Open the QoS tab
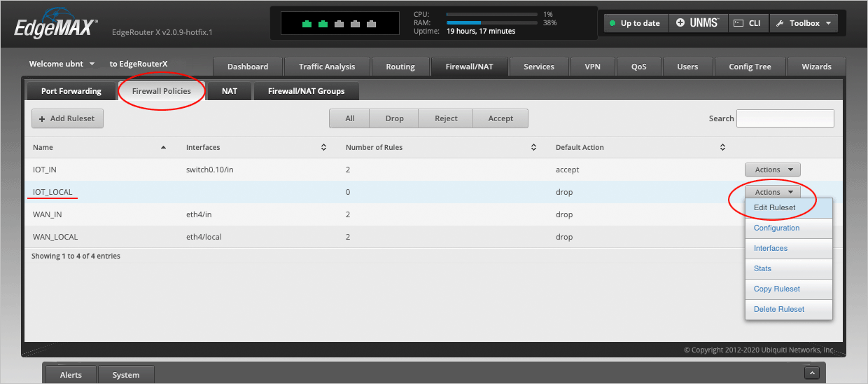Image resolution: width=868 pixels, height=384 pixels. point(639,67)
